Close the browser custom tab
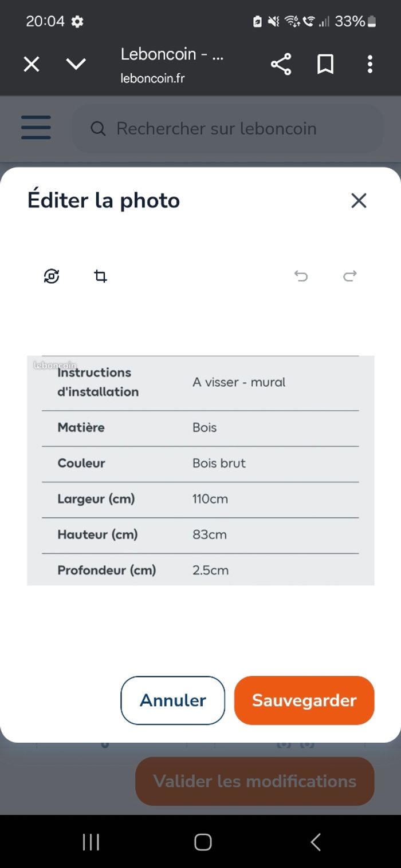Image resolution: width=401 pixels, height=868 pixels. 32,64
